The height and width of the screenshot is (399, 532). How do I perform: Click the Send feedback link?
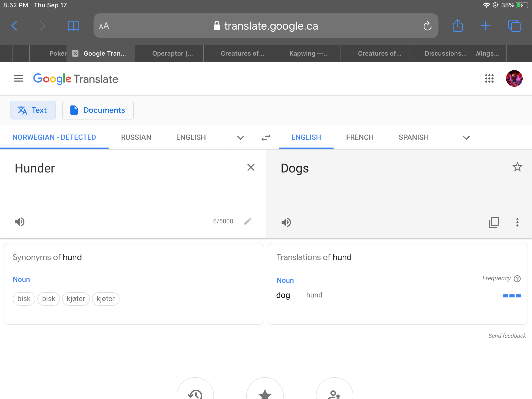(507, 336)
